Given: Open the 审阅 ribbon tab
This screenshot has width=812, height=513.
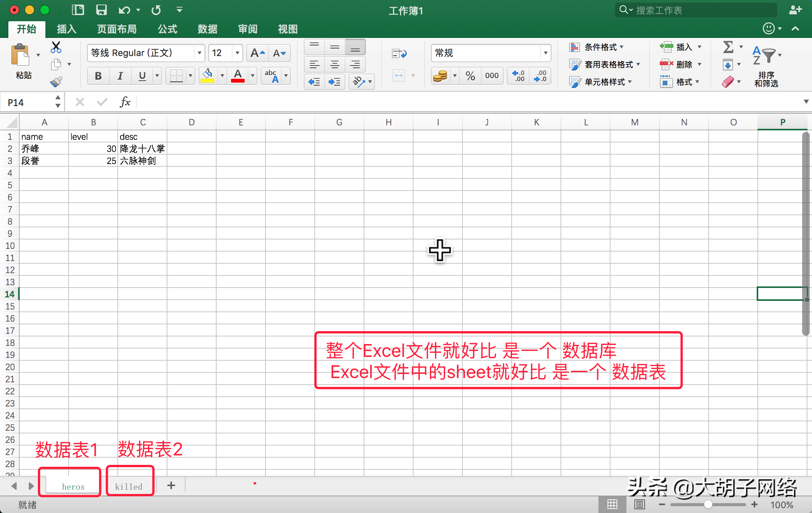Looking at the screenshot, I should click(248, 29).
